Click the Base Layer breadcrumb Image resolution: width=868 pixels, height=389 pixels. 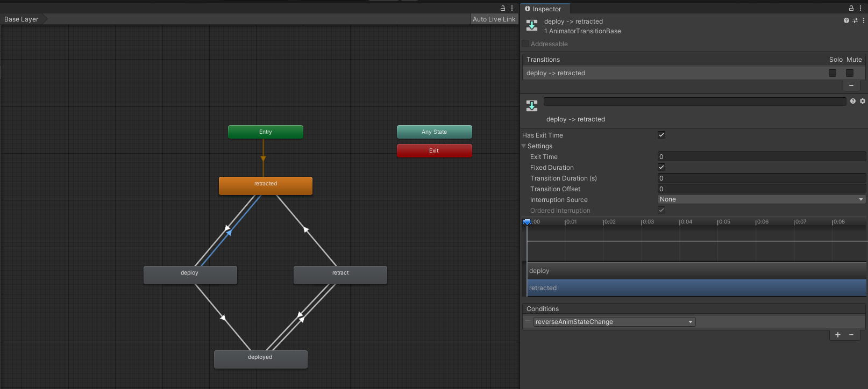(x=22, y=19)
